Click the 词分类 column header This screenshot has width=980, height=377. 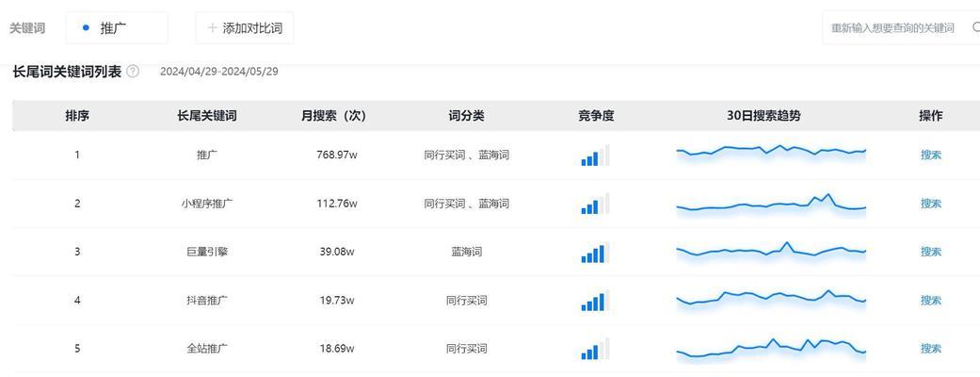466,116
